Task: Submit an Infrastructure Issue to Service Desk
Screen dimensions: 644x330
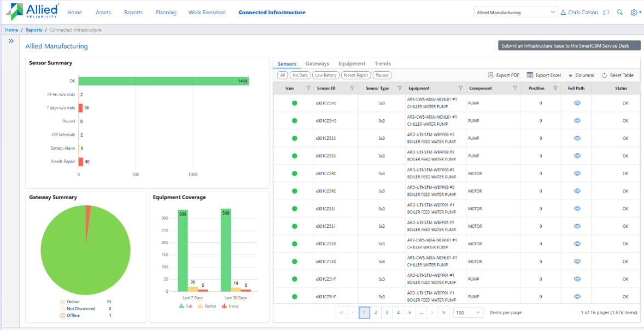Action: [569, 46]
